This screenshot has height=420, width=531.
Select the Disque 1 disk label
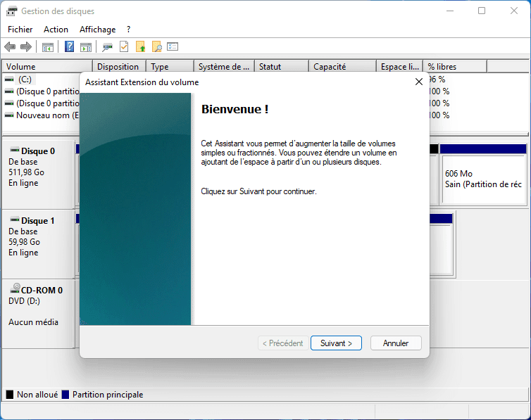click(x=37, y=221)
